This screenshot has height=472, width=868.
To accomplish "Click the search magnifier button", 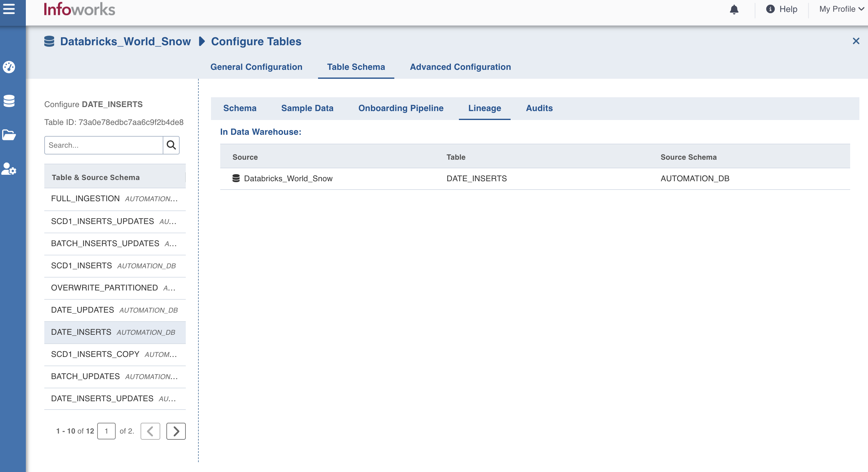I will [x=171, y=145].
